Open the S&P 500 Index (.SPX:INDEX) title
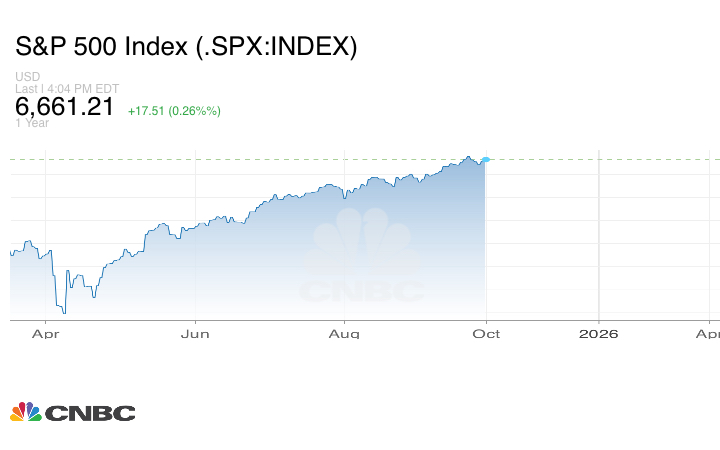The height and width of the screenshot is (450, 720). click(186, 47)
